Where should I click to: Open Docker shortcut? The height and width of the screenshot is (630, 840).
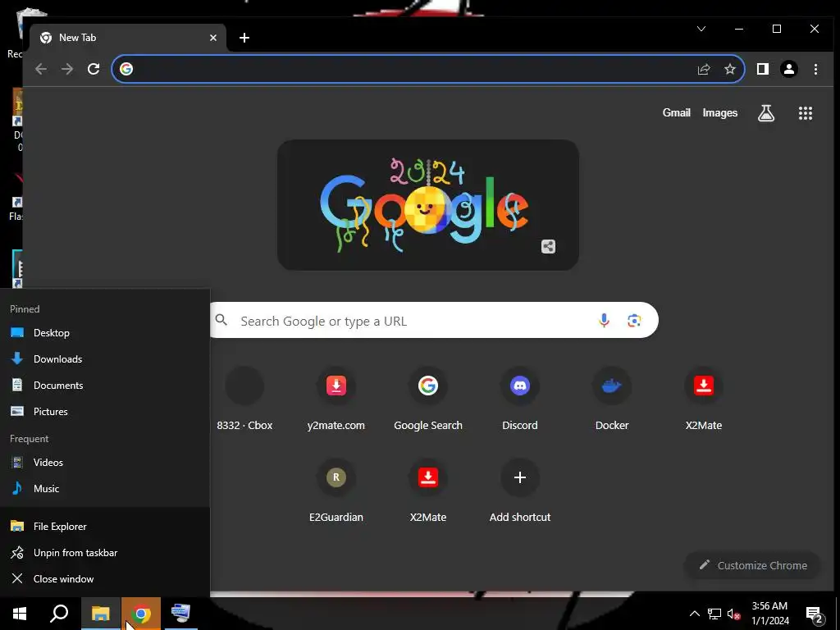click(x=612, y=400)
